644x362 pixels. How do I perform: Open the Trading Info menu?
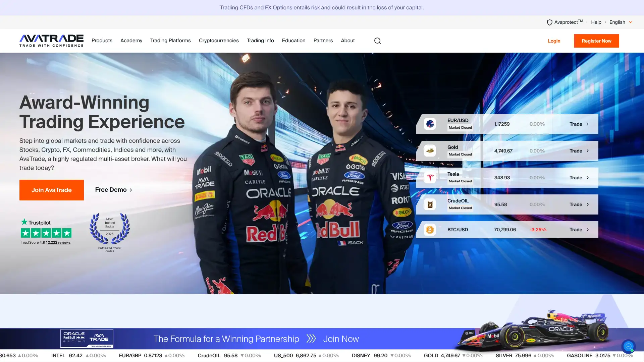[x=260, y=41]
